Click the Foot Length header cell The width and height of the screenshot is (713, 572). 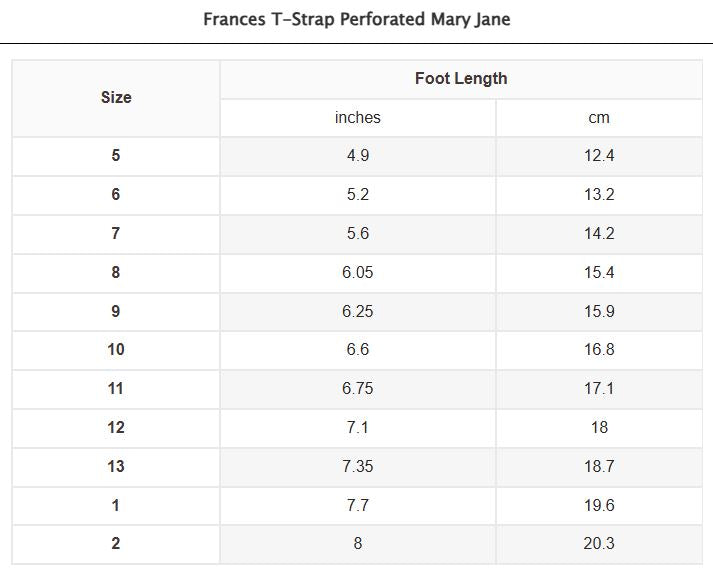pyautogui.click(x=461, y=79)
